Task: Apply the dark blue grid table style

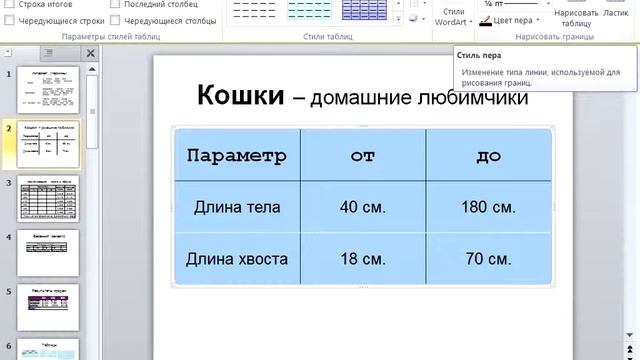Action: [364, 10]
